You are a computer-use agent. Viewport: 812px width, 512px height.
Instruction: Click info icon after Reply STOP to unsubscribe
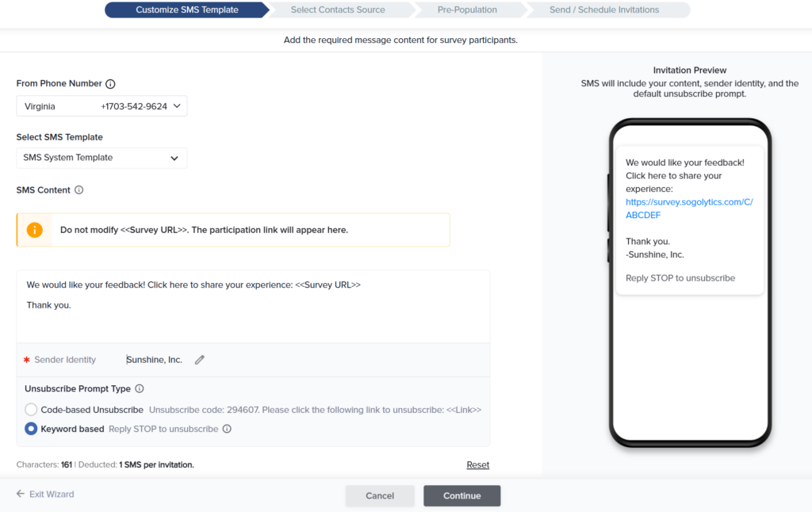click(227, 430)
